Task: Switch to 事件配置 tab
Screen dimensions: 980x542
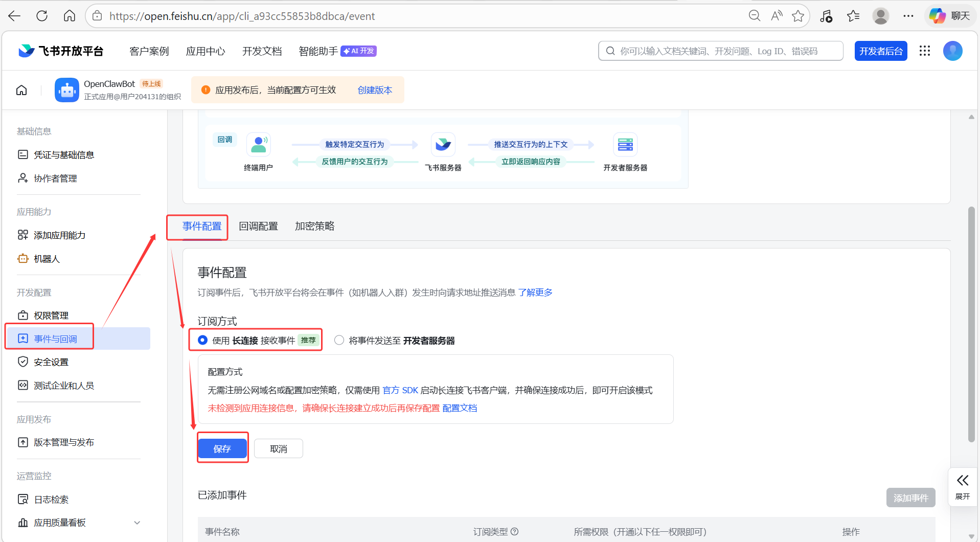Action: pyautogui.click(x=202, y=226)
